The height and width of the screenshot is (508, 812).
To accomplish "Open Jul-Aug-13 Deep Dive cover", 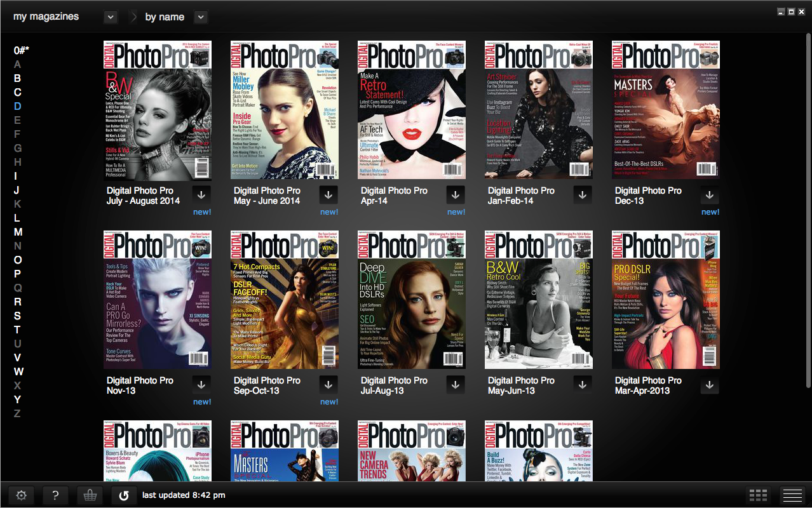I will [x=412, y=300].
